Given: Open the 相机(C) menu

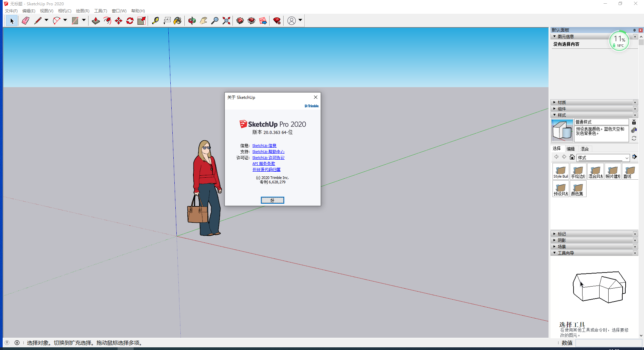Looking at the screenshot, I should tap(65, 11).
